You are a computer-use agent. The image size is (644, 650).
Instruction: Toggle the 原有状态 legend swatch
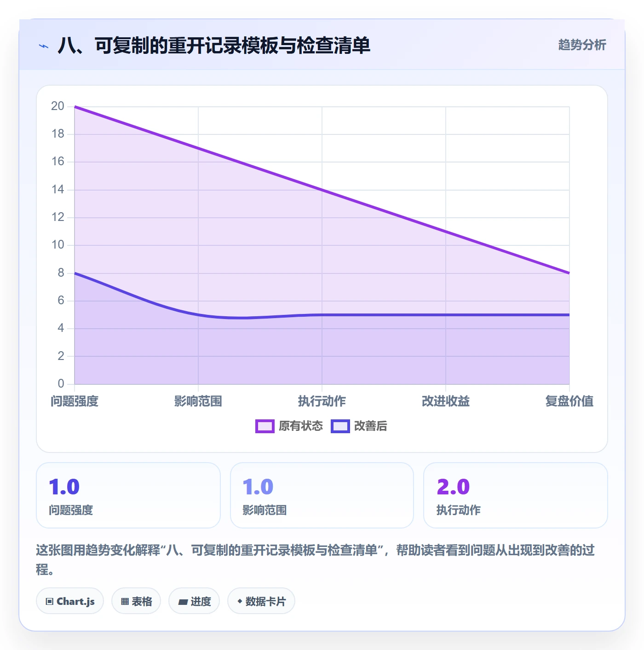265,426
